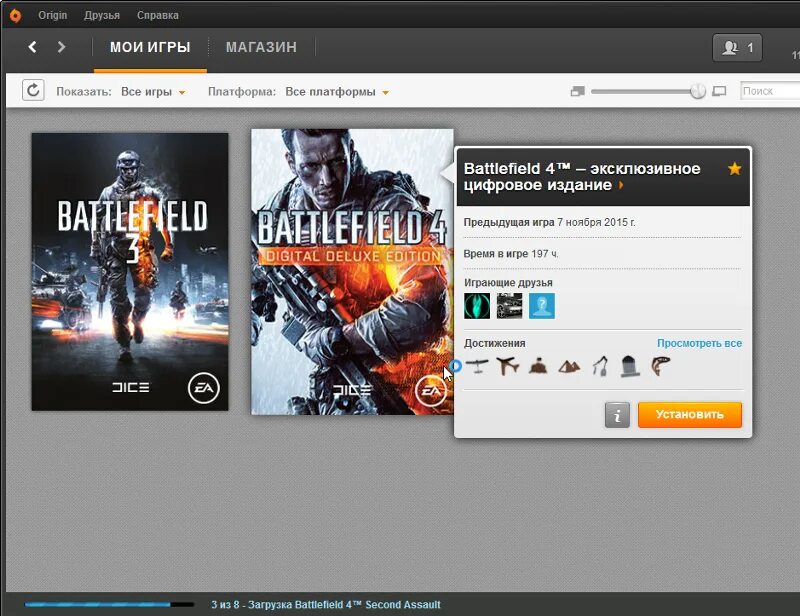Click the tombstone achievement icon

(631, 366)
